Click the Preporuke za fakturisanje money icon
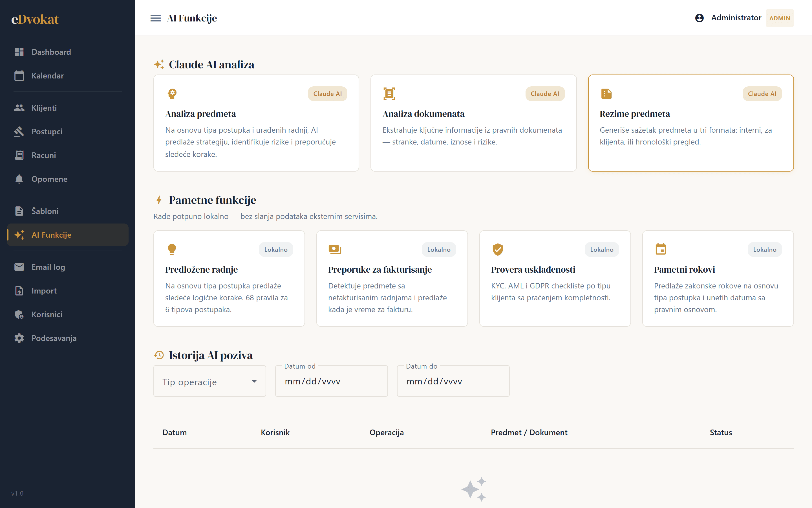Viewport: 812px width, 508px height. (x=335, y=249)
